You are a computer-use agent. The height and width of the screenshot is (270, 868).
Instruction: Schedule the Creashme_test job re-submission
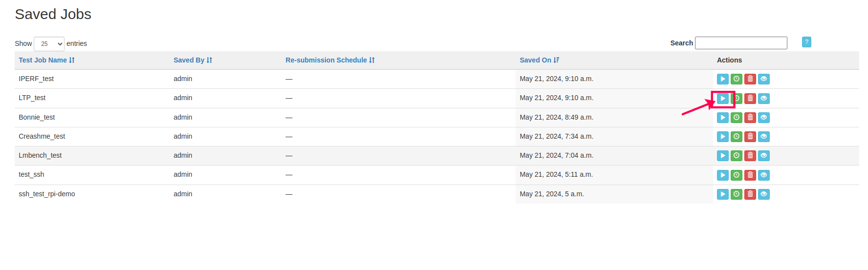coord(736,137)
